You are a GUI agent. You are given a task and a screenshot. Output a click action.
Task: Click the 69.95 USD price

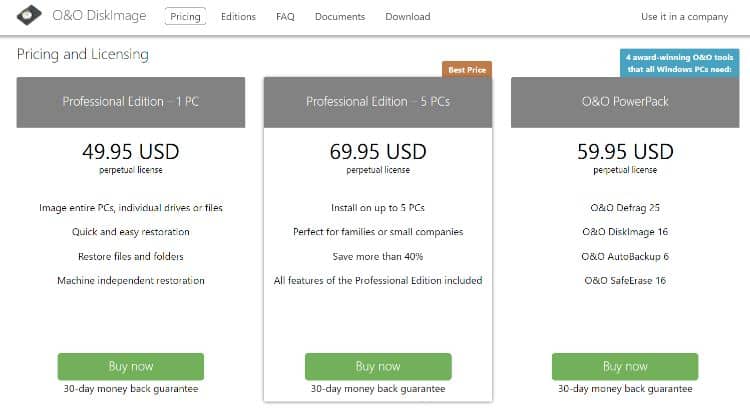pyautogui.click(x=378, y=152)
